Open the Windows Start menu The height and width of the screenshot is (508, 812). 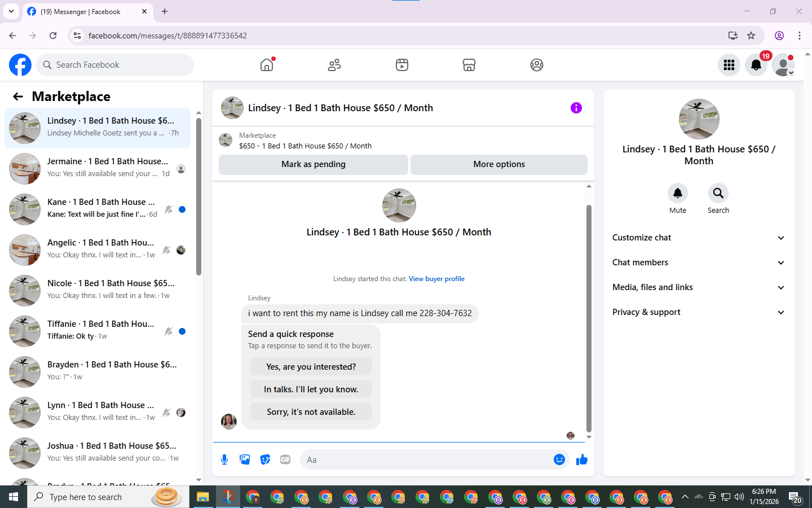click(14, 497)
